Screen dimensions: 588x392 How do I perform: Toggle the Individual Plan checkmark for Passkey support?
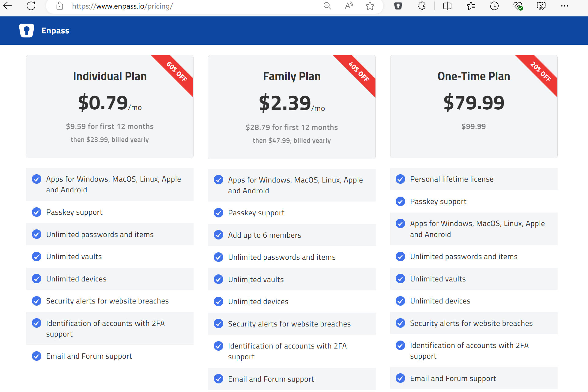[x=37, y=213]
